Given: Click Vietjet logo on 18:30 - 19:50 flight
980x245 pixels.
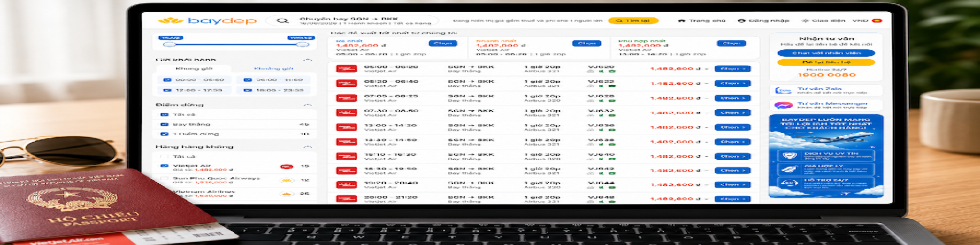Looking at the screenshot, I should pos(346,171).
